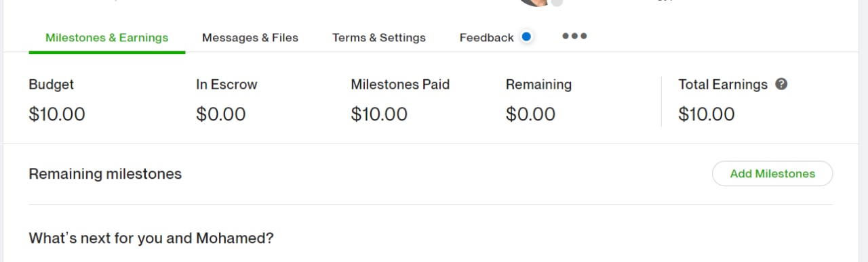
Task: Select the Feedback tab
Action: (x=486, y=38)
